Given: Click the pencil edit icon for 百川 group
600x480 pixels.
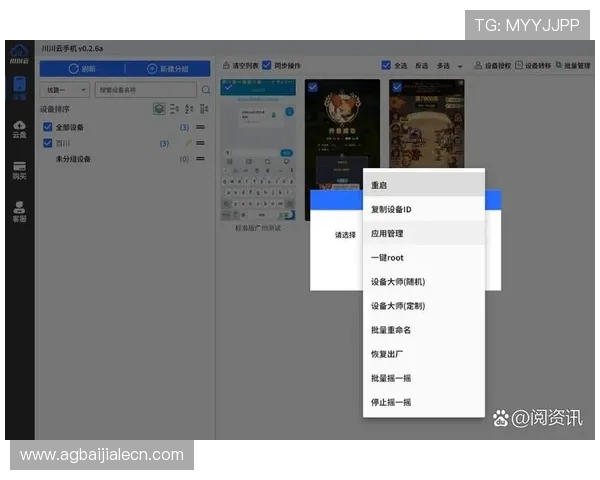Looking at the screenshot, I should 188,143.
